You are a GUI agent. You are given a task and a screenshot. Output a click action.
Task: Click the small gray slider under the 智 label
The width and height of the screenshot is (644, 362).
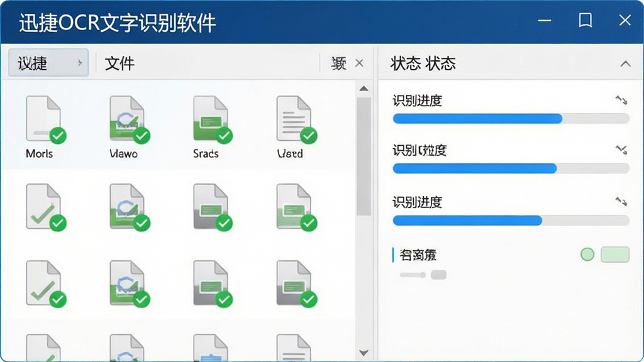pos(413,275)
